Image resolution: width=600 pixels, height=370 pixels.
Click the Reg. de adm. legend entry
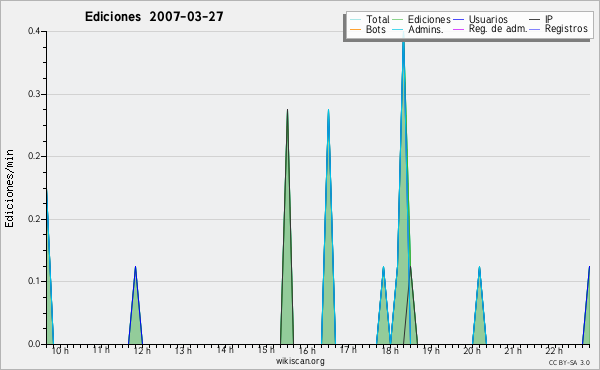pos(490,29)
